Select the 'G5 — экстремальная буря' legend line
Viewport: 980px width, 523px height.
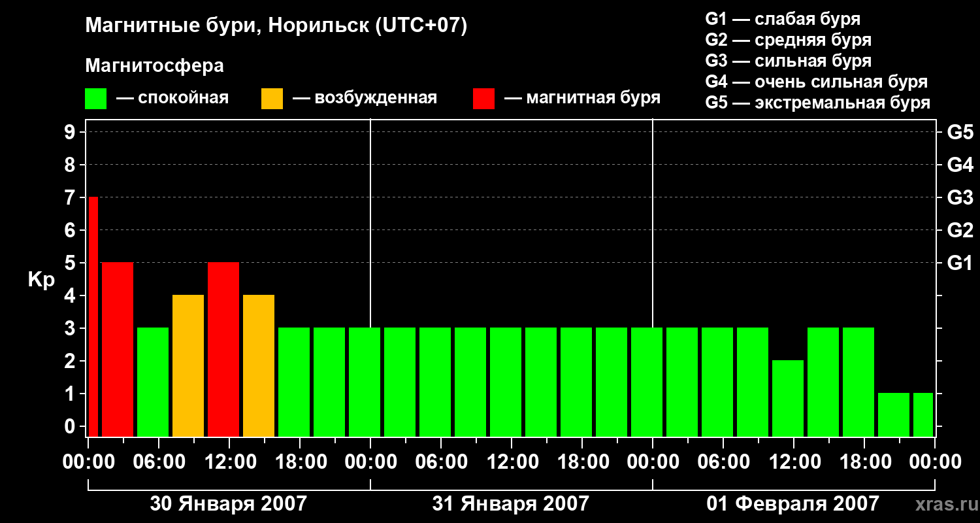[x=818, y=103]
